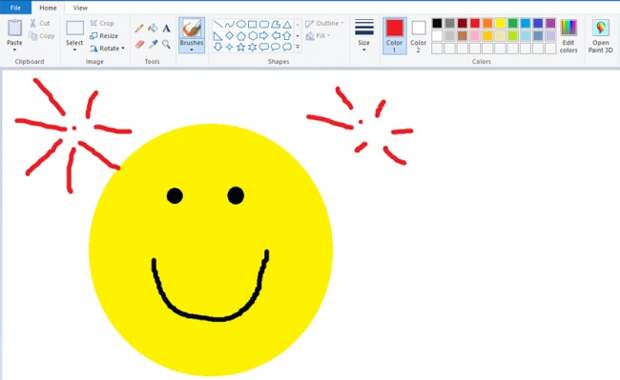
Task: Switch to the View tab
Action: (80, 8)
